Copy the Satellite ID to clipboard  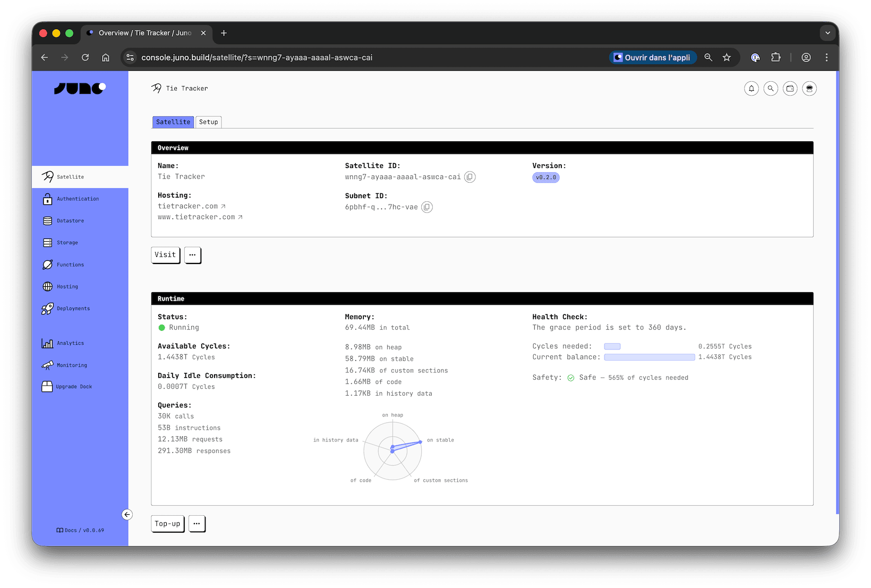coord(469,177)
